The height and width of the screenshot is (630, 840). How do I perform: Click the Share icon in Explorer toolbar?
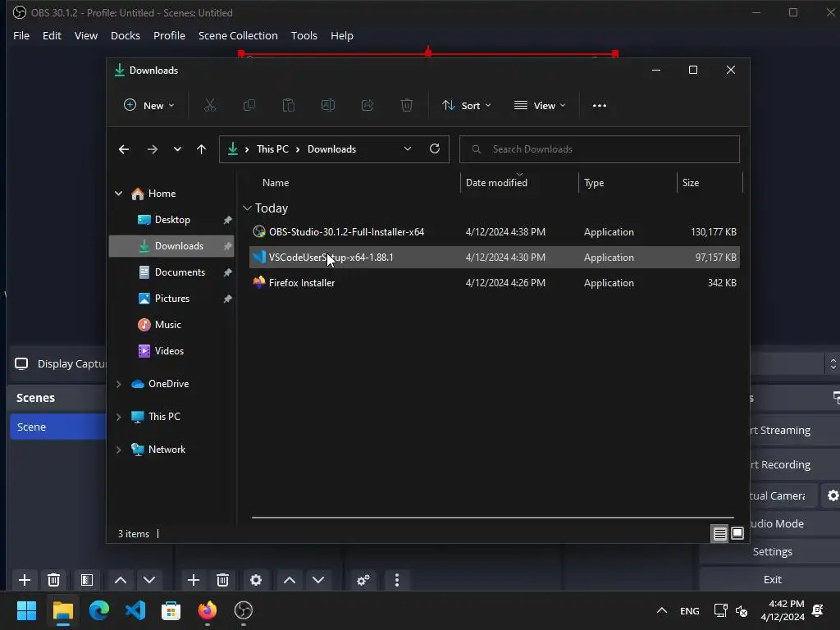coord(367,106)
